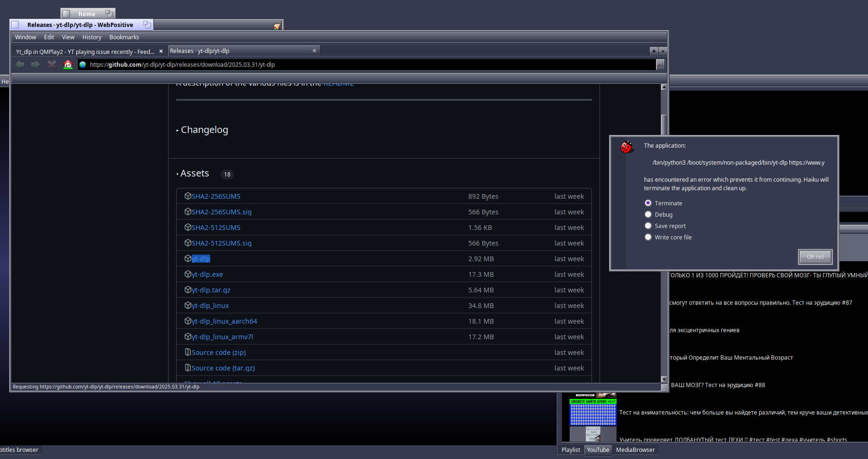The width and height of the screenshot is (868, 459).
Task: Click the 'Requesting https://github.com' status bar text
Action: 106,387
